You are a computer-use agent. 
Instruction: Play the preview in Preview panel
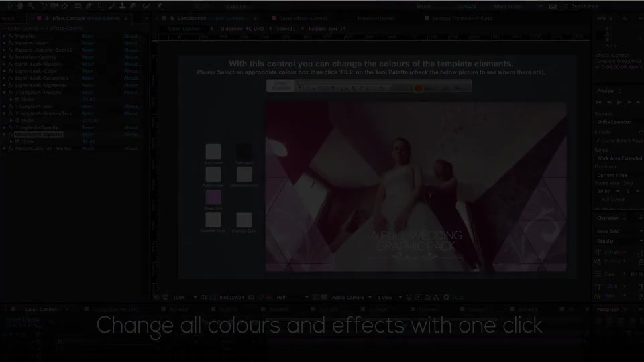pyautogui.click(x=619, y=102)
